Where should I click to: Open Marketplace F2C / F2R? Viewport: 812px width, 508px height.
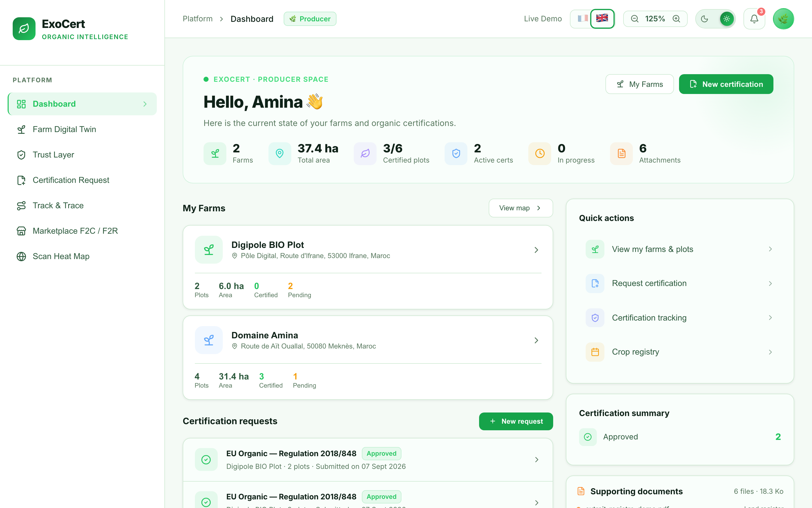[x=82, y=231]
